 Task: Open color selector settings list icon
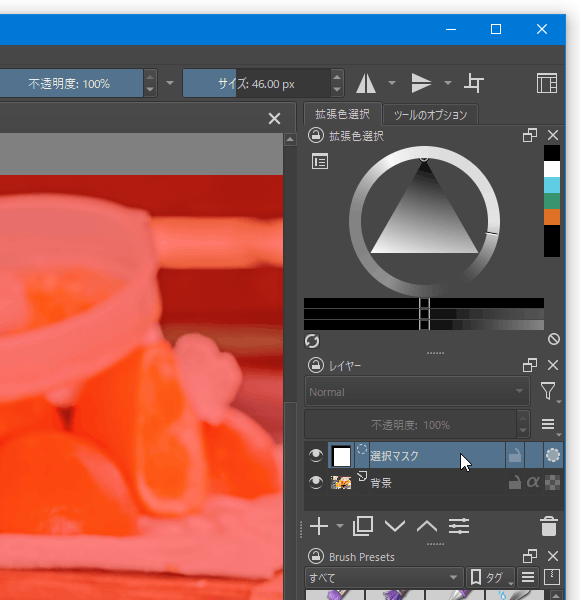coord(320,161)
